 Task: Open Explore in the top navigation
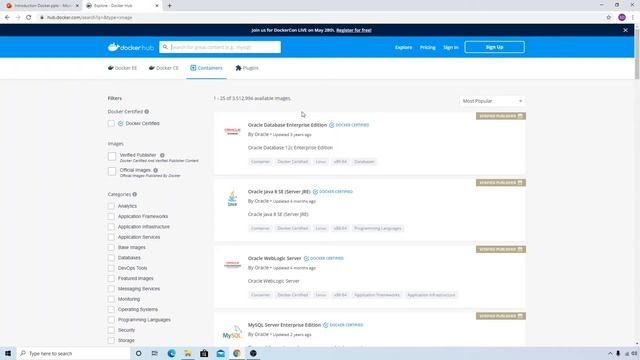pyautogui.click(x=403, y=47)
